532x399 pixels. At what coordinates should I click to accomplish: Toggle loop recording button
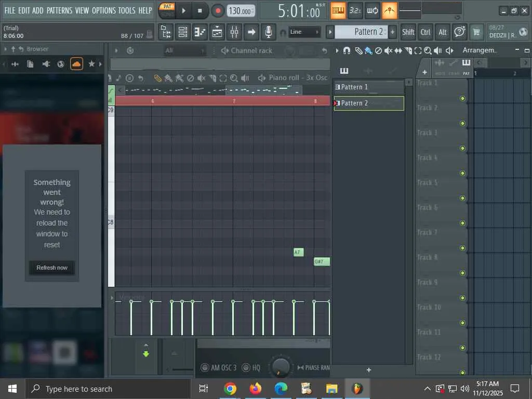pos(372,10)
